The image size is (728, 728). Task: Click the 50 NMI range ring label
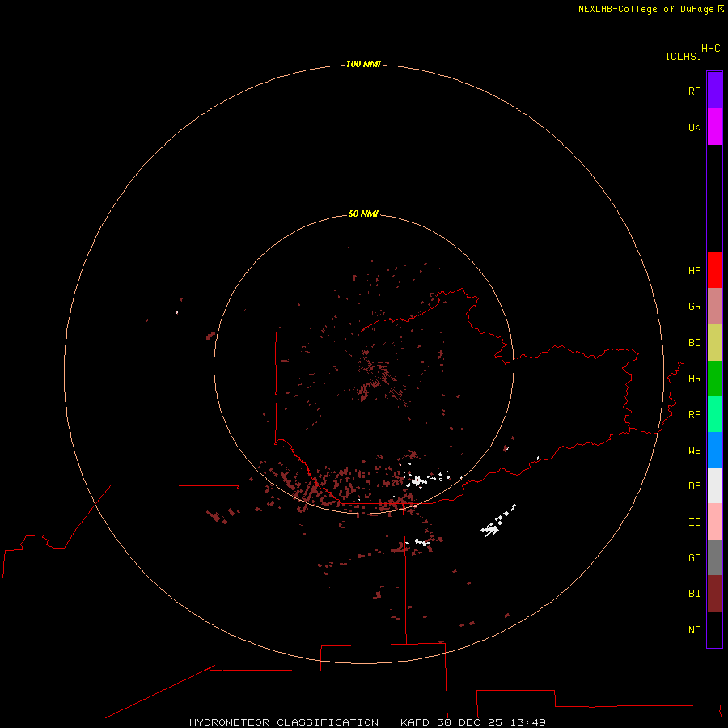coord(363,214)
